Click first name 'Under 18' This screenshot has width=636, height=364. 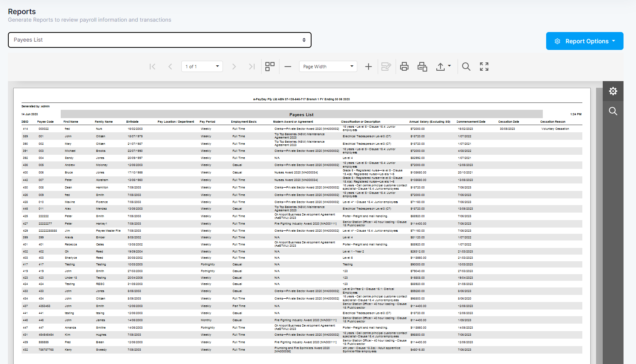(71, 278)
